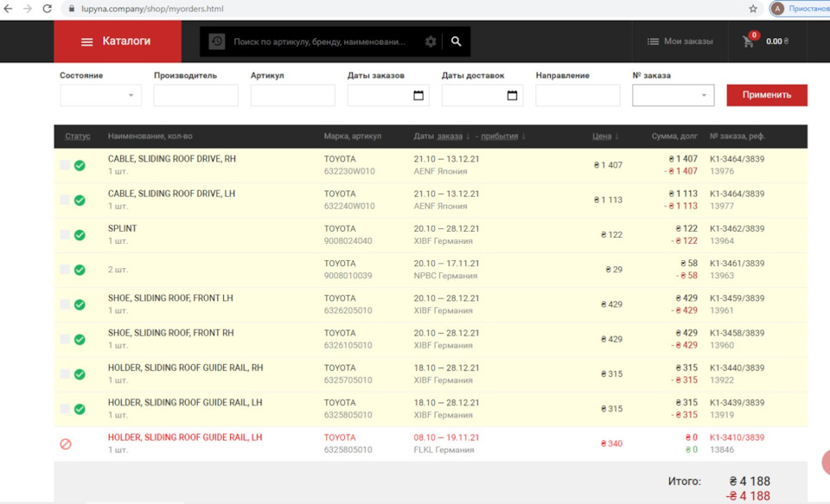Viewport: 830px width, 504px height.
Task: Open order link K1-3464/3839 with ref 13976
Action: point(737,159)
